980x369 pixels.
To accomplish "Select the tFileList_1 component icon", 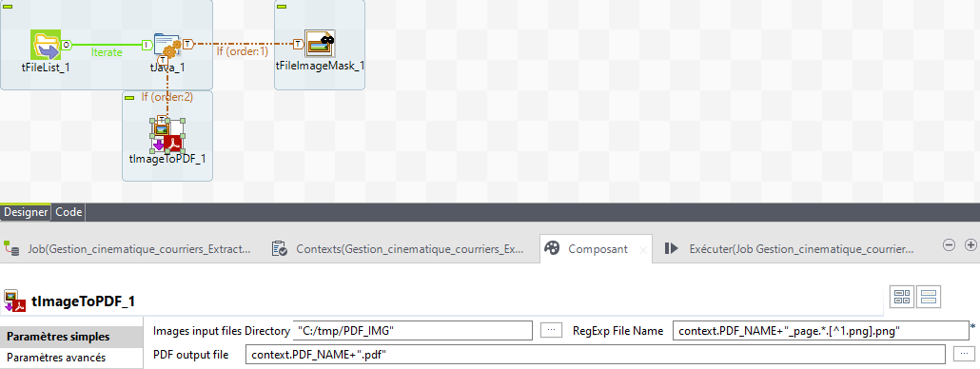I will [46, 45].
